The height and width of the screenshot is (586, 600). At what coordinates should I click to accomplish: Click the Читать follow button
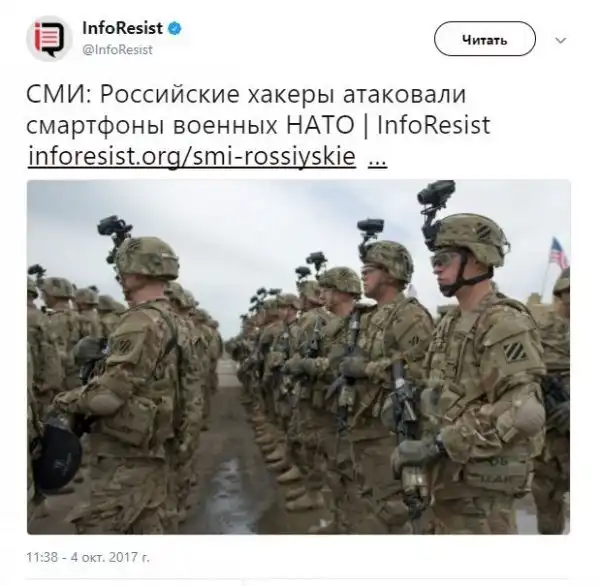484,39
